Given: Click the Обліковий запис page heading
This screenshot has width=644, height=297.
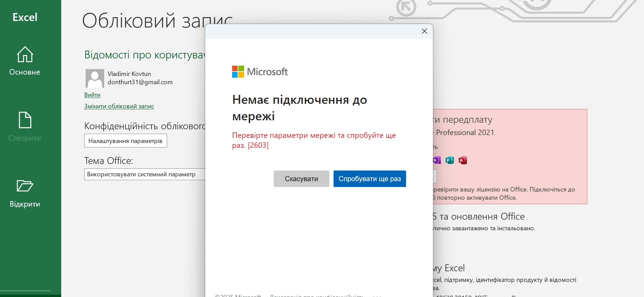Looking at the screenshot, I should (x=157, y=21).
